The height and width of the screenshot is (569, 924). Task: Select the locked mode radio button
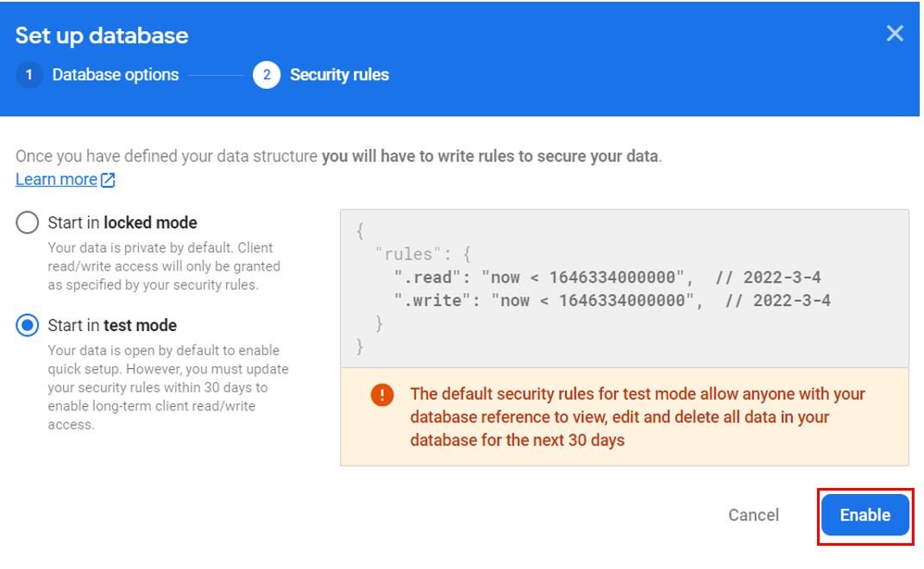pyautogui.click(x=27, y=222)
